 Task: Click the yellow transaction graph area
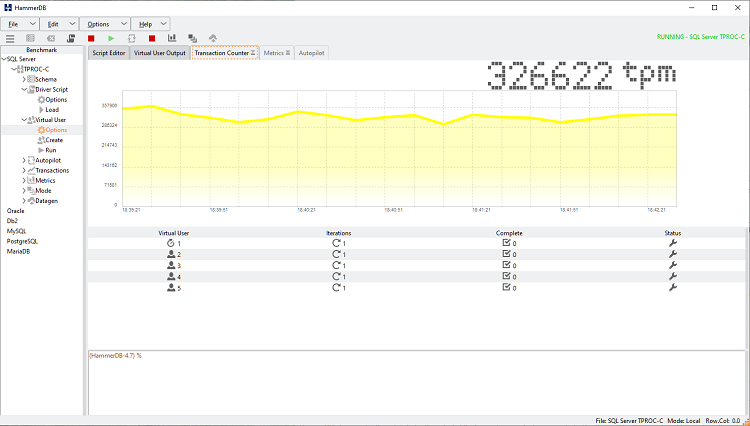pos(400,160)
